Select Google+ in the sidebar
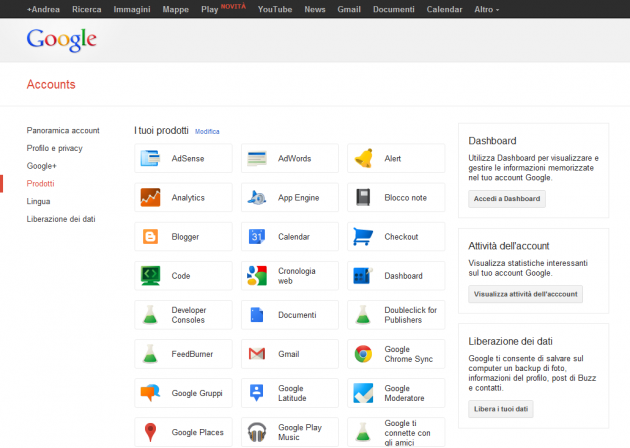Screen dimensions: 630x448 (x=41, y=166)
